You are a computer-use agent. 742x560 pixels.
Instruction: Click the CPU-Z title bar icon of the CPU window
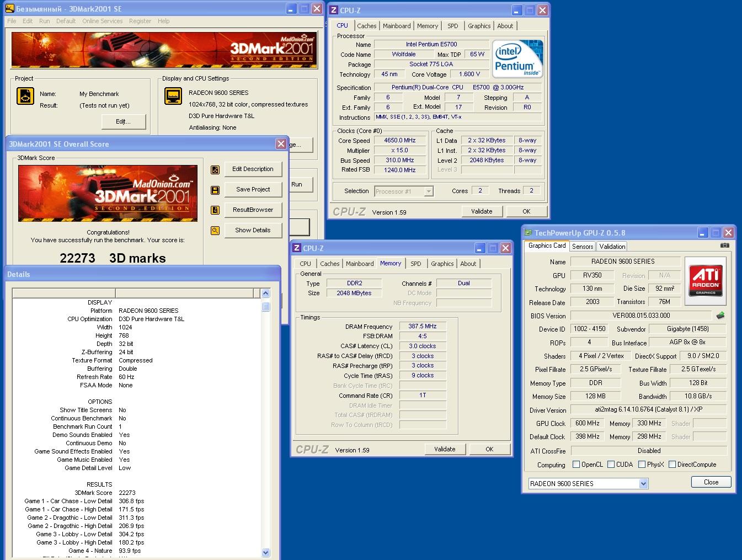pos(333,10)
